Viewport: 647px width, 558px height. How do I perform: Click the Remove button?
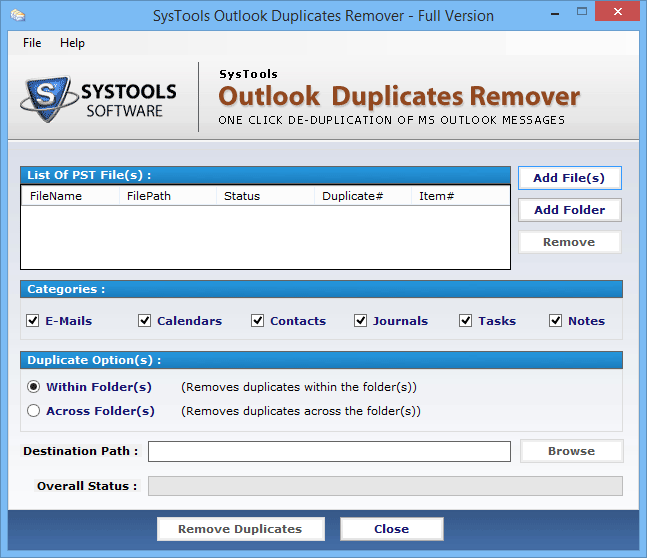(x=569, y=242)
